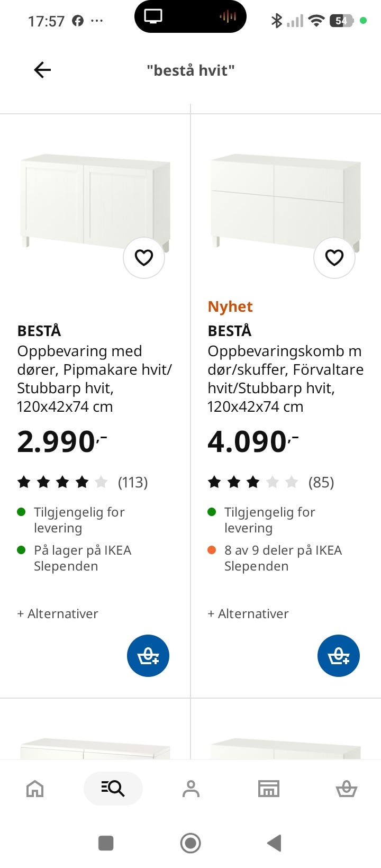Add the 2.990 BESTÅ to the basket

[148, 656]
